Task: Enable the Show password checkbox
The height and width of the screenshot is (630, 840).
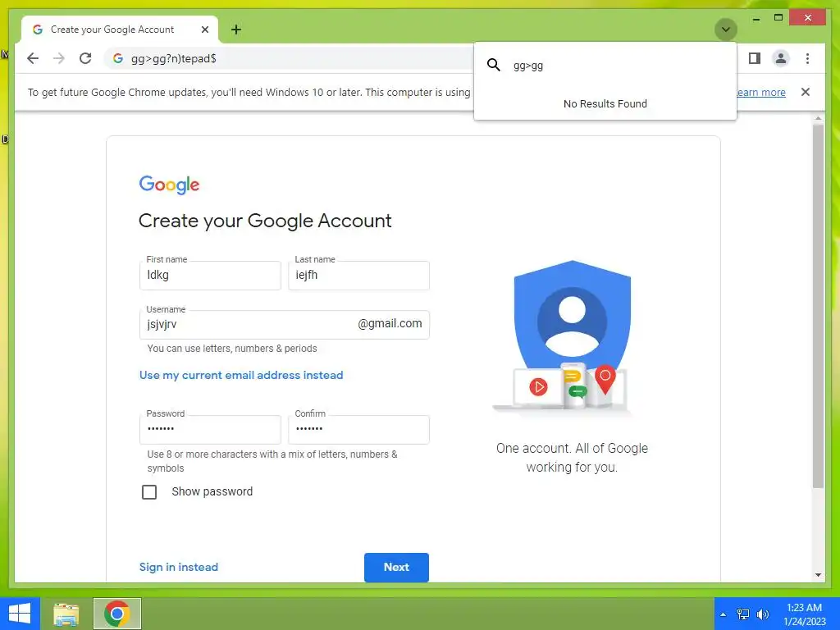Action: pos(149,492)
